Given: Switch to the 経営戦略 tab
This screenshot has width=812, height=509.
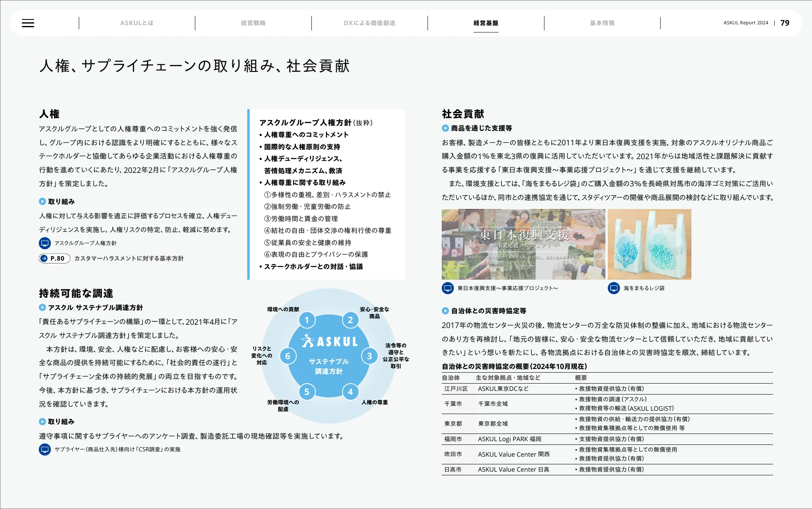Looking at the screenshot, I should point(253,23).
